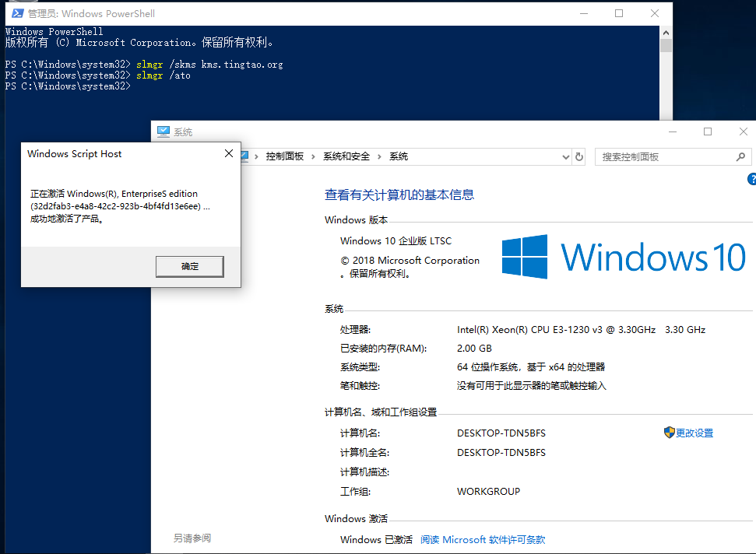This screenshot has height=554, width=756.
Task: Click the slmgr /ato command line in PowerShell
Action: click(x=97, y=75)
